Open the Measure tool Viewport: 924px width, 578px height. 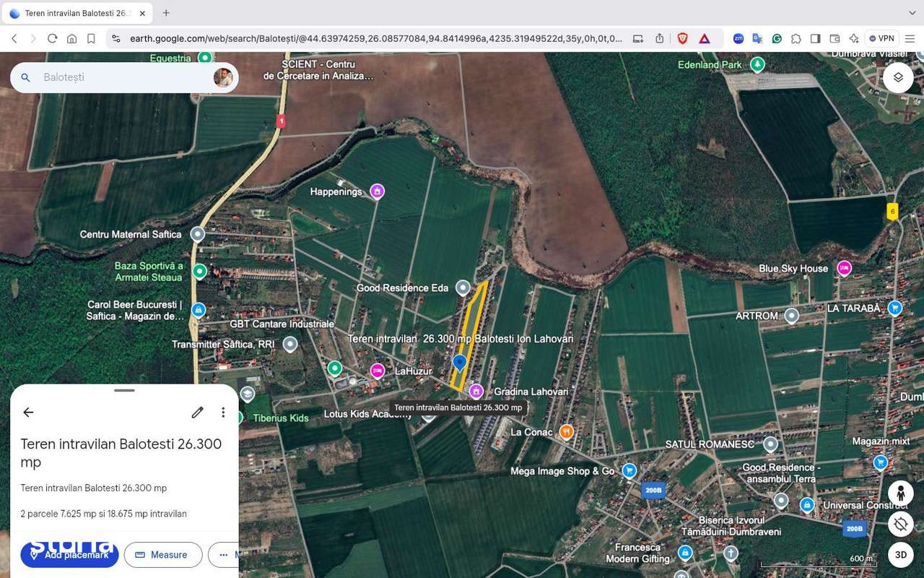[x=162, y=555]
